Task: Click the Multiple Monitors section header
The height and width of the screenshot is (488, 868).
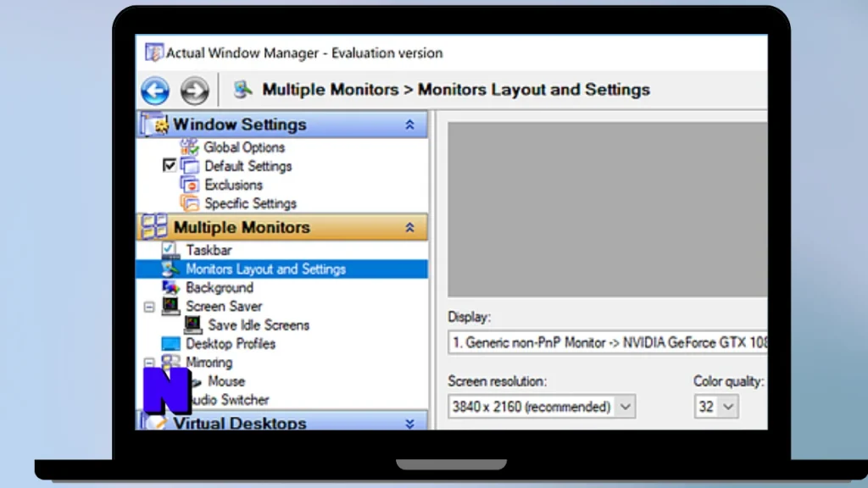Action: [x=281, y=227]
